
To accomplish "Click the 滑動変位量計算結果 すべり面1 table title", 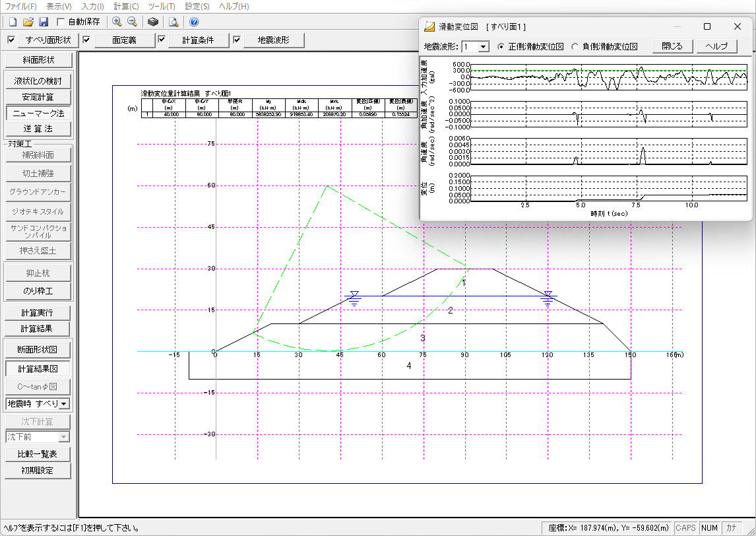I will click(x=186, y=94).
